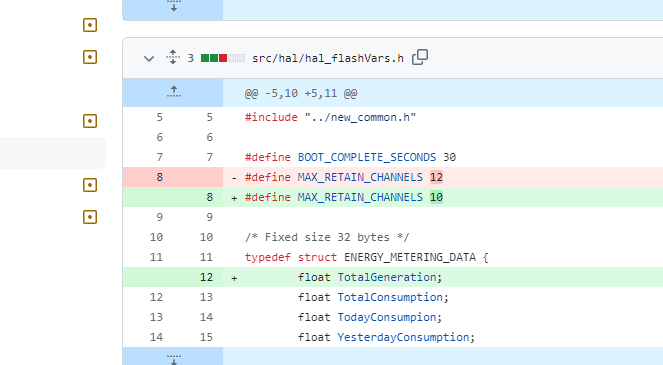This screenshot has width=663, height=365.
Task: Click old line number 14
Action: [x=156, y=337]
